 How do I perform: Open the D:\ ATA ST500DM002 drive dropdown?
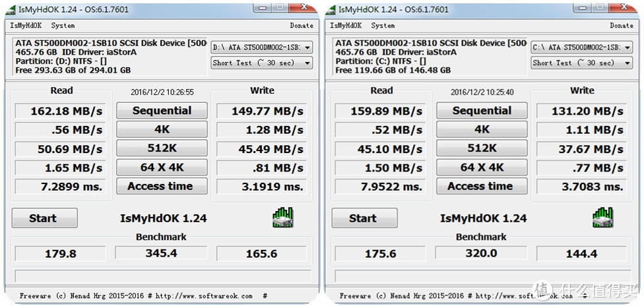(x=261, y=47)
